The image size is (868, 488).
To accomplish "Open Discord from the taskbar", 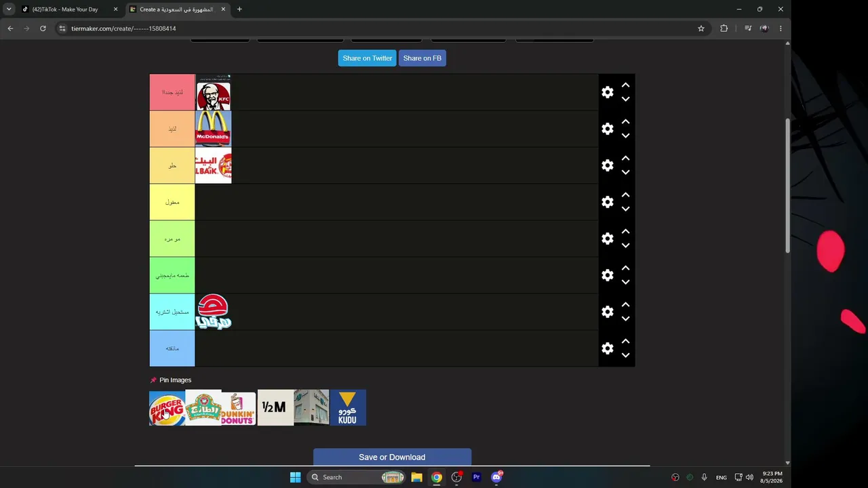I will coord(496,477).
